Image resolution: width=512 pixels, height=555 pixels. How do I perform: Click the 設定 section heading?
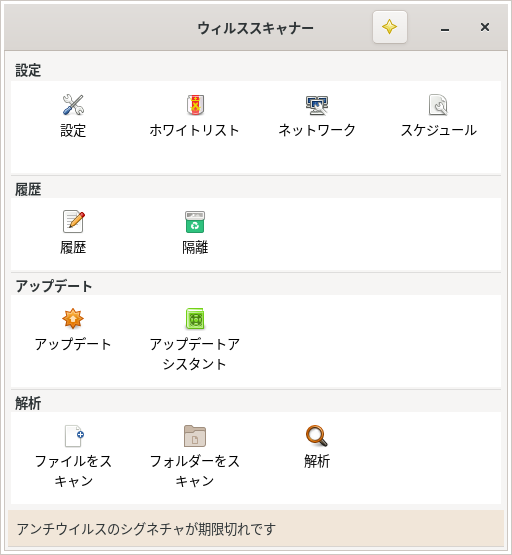coord(28,70)
